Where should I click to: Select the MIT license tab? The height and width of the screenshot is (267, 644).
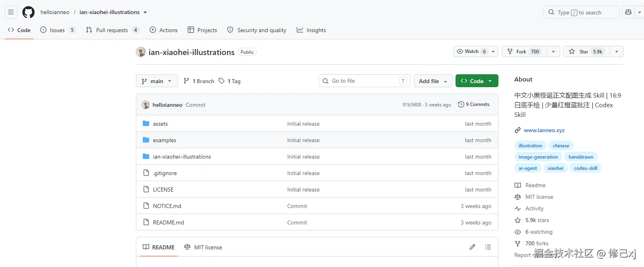tap(203, 247)
